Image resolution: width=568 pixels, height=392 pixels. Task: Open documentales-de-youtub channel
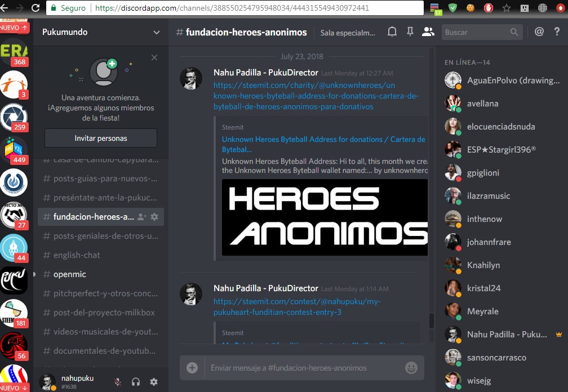coord(101,351)
